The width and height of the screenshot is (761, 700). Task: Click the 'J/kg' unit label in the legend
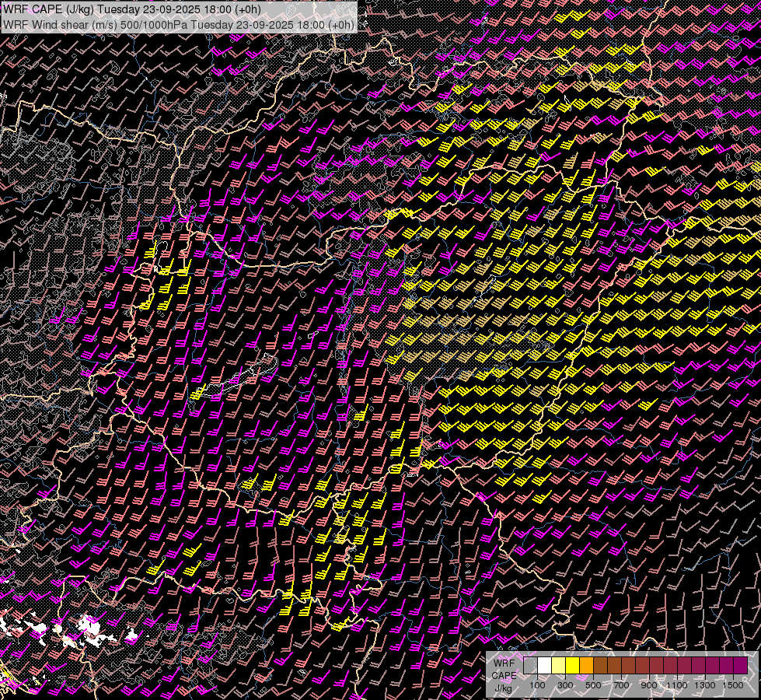point(503,688)
